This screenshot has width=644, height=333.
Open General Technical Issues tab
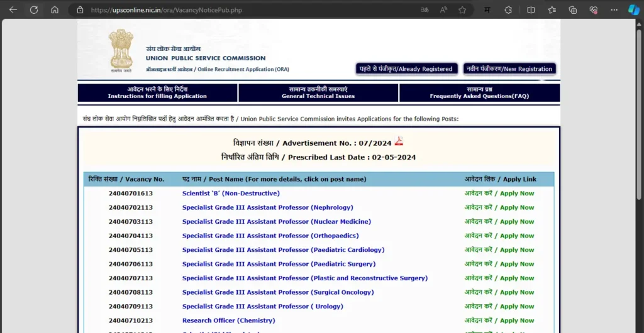(318, 93)
